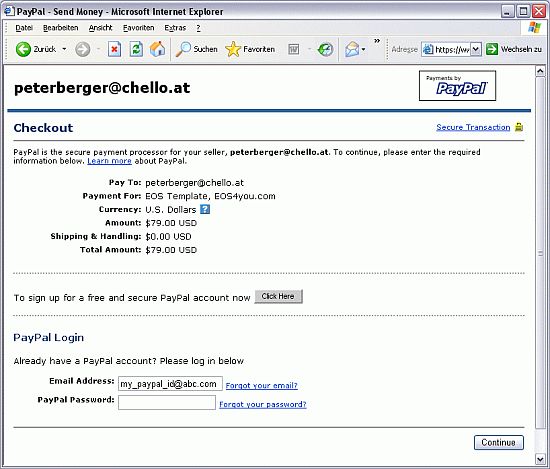Click the Wechseln zu green arrow button
This screenshot has height=469, width=550.
click(492, 49)
